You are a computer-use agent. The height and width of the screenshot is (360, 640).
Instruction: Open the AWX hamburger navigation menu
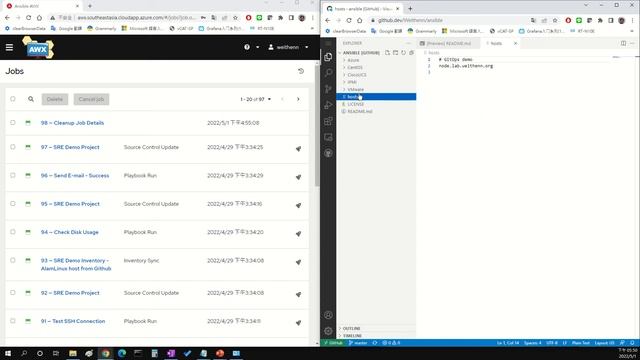click(x=9, y=47)
